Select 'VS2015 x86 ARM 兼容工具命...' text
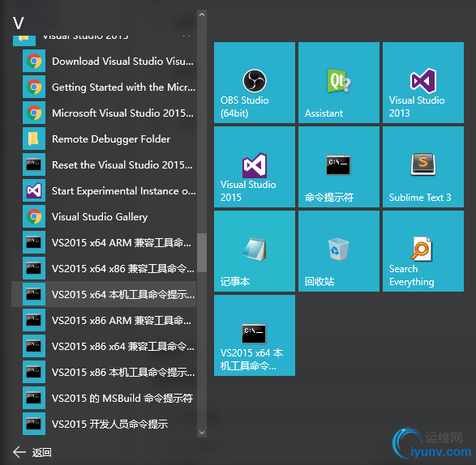 122,321
